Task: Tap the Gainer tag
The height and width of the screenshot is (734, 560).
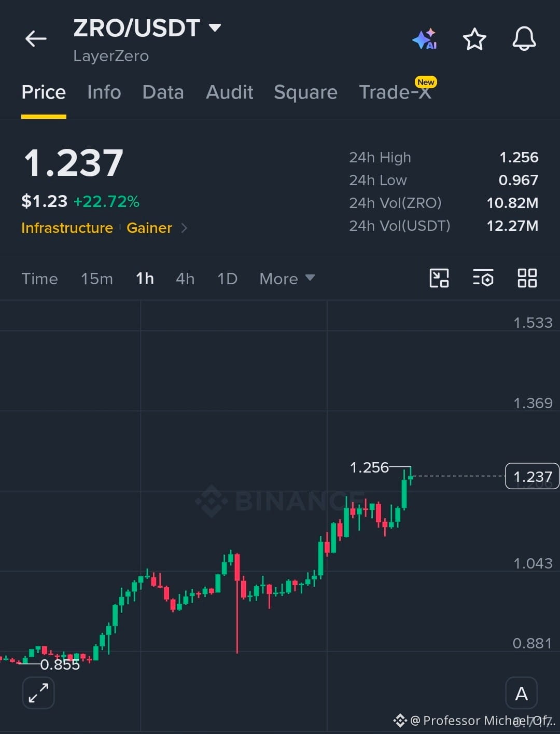Action: (x=149, y=228)
